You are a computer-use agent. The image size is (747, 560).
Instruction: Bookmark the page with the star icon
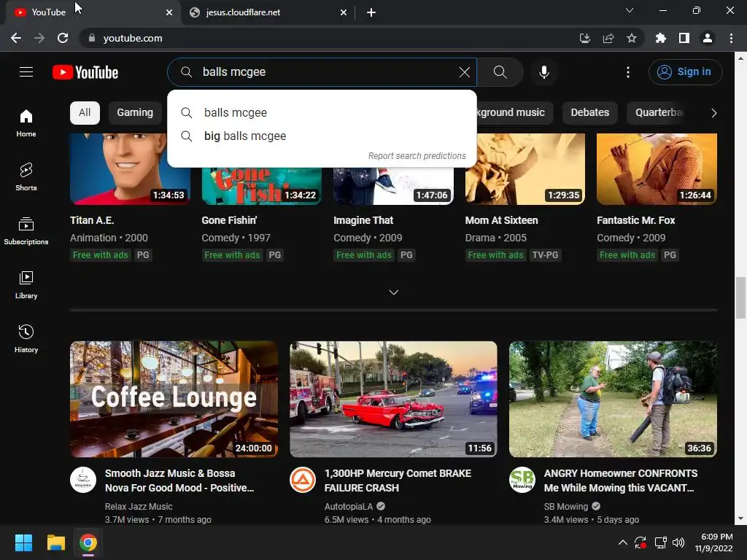click(x=631, y=38)
